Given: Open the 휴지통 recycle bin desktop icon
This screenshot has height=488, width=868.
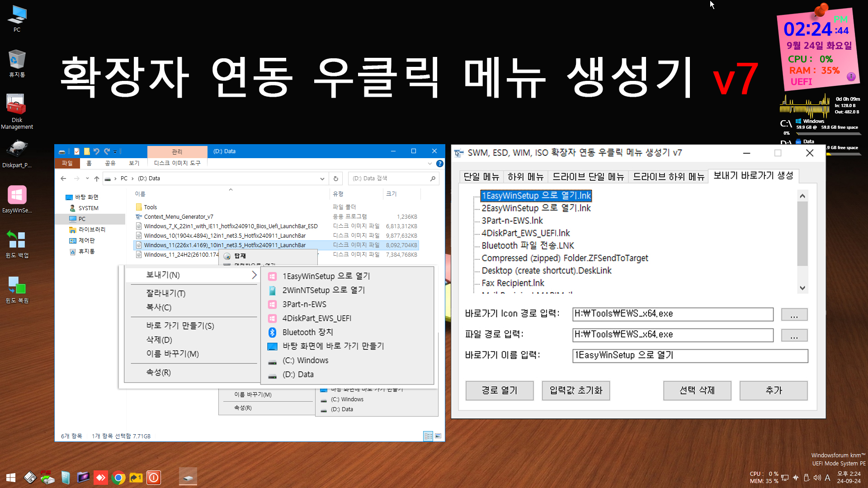Looking at the screenshot, I should pos(17,64).
